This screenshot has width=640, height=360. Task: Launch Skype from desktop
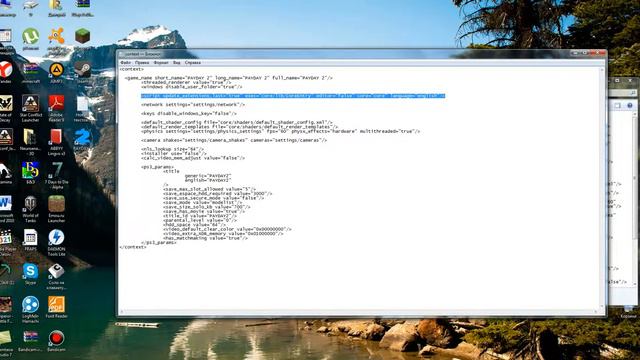click(x=31, y=271)
